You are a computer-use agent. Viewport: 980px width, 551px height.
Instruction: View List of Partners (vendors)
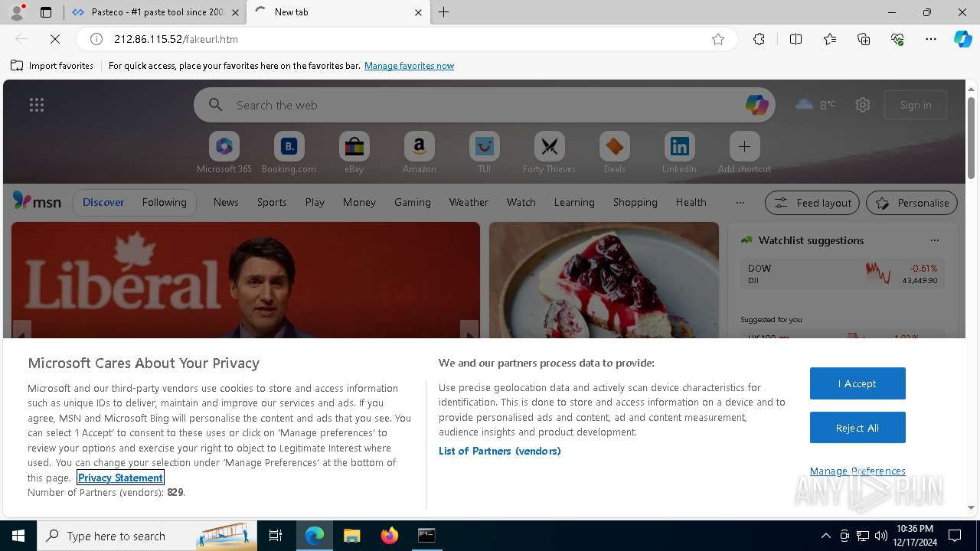tap(500, 451)
